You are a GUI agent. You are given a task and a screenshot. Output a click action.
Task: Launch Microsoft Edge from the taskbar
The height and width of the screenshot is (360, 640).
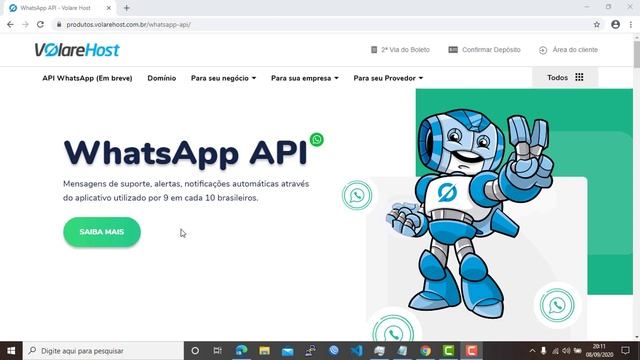click(x=241, y=351)
